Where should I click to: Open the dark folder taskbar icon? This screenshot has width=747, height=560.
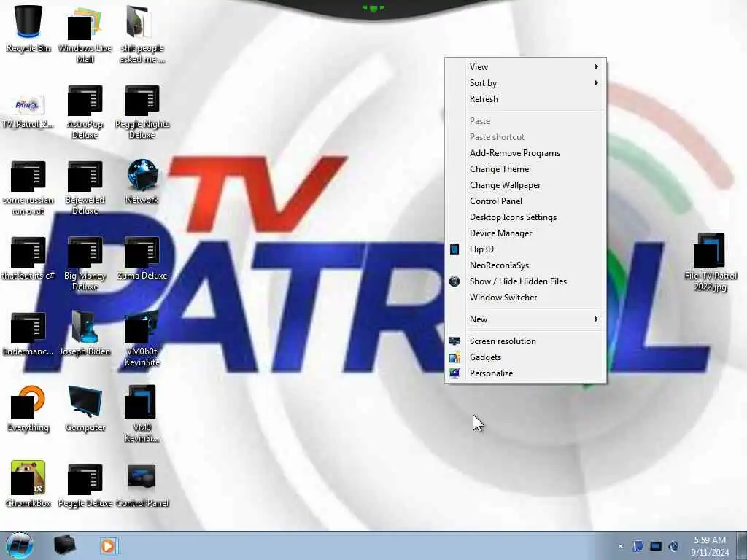pos(64,545)
